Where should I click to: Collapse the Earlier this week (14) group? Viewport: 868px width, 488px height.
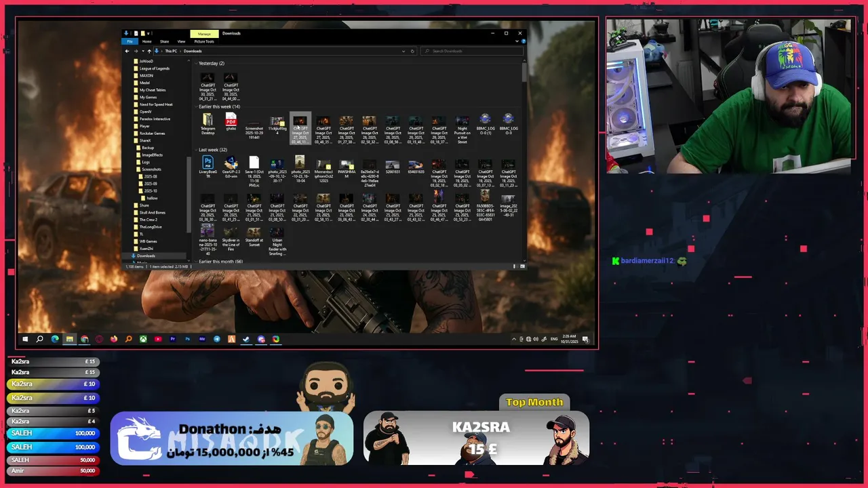[x=196, y=106]
